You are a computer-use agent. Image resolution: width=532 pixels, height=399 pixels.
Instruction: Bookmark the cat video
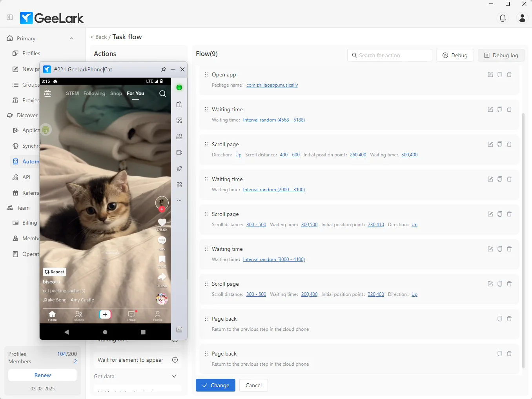click(162, 259)
